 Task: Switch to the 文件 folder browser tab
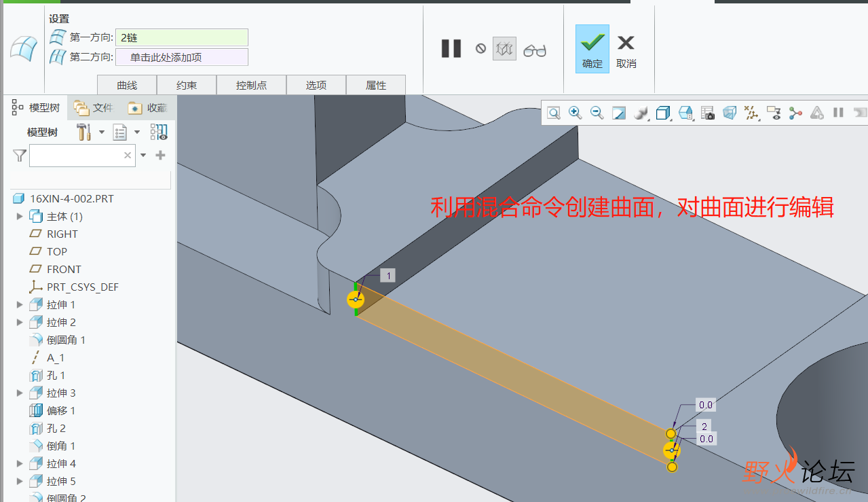[94, 107]
